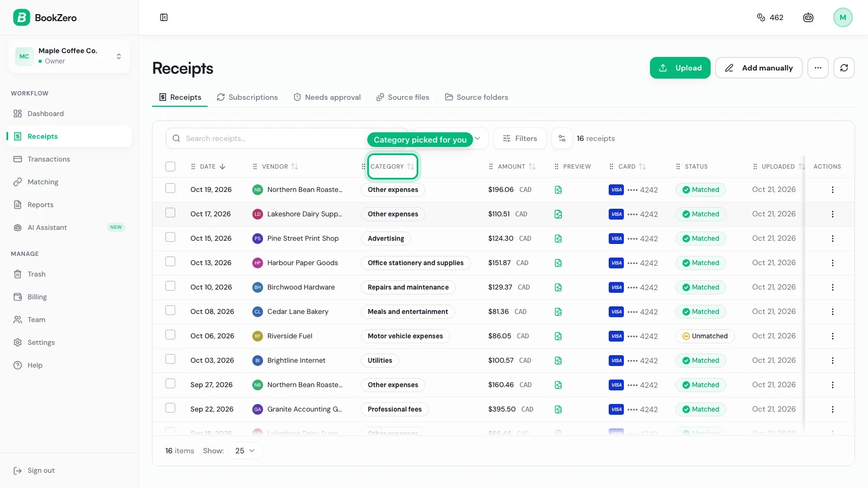
Task: Preview the Cedar Lane Bakery receipt file
Action: [558, 312]
